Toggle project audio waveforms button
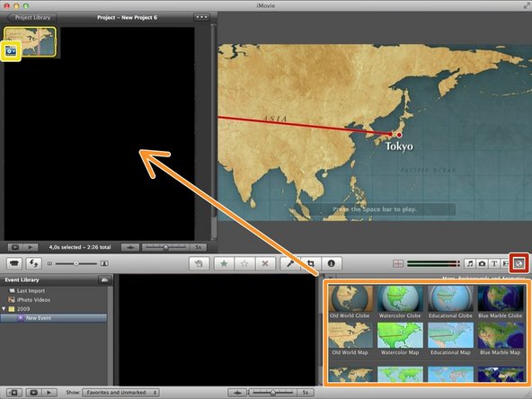Viewport: 532px width, 399px height. point(130,247)
